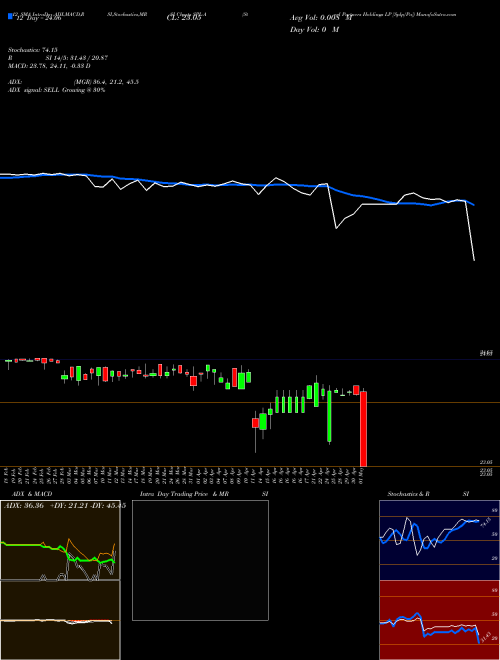Click the MACD values readout line
This screenshot has height=660, width=500.
(x=49, y=66)
